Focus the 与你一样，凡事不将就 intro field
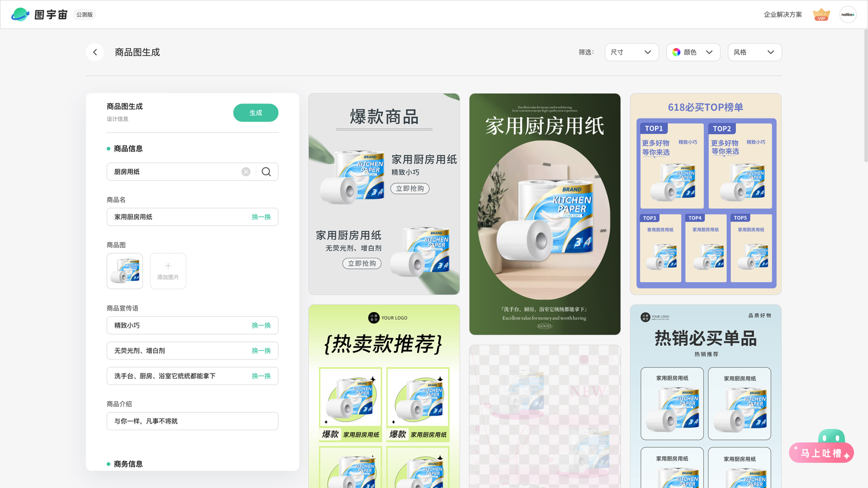This screenshot has width=868, height=488. tap(192, 421)
